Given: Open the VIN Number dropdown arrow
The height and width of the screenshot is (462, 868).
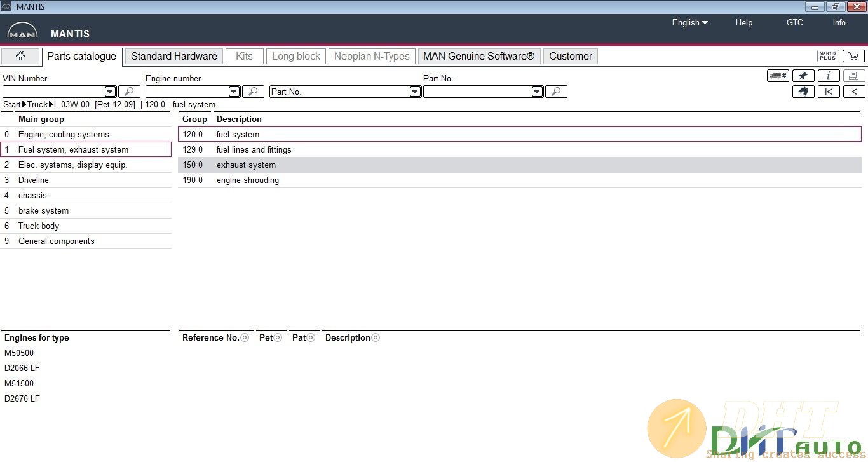Looking at the screenshot, I should [x=110, y=92].
